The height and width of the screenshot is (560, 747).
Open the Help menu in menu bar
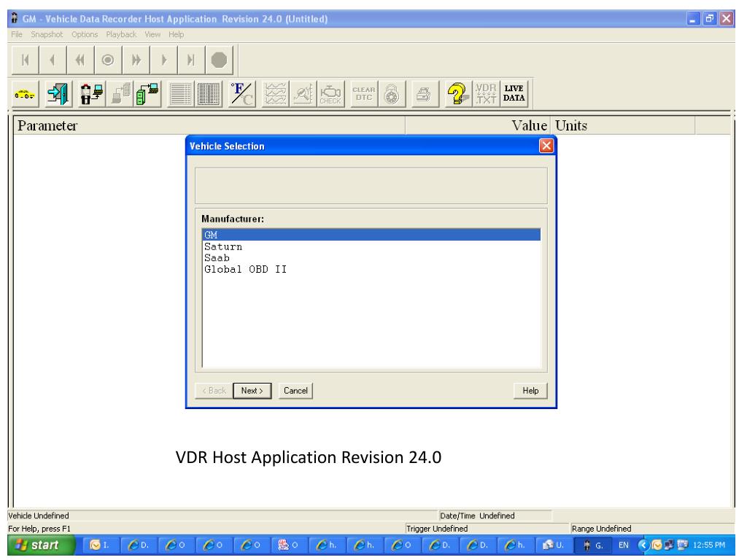[x=176, y=34]
